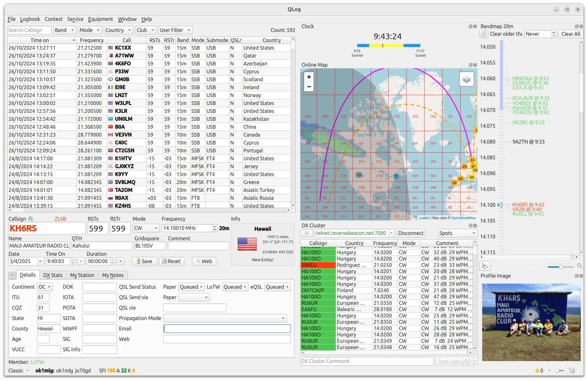Click the notification bell in status bar

[537, 371]
